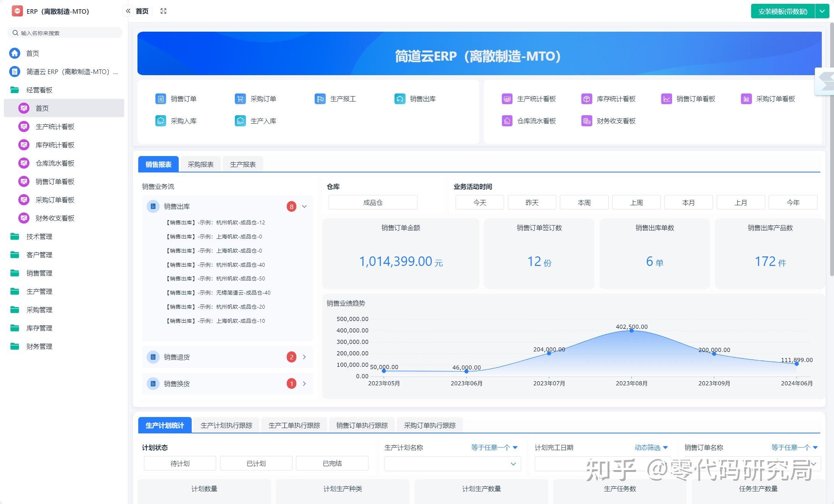
Task: Click the 财务收支看板 icon
Action: coord(585,121)
